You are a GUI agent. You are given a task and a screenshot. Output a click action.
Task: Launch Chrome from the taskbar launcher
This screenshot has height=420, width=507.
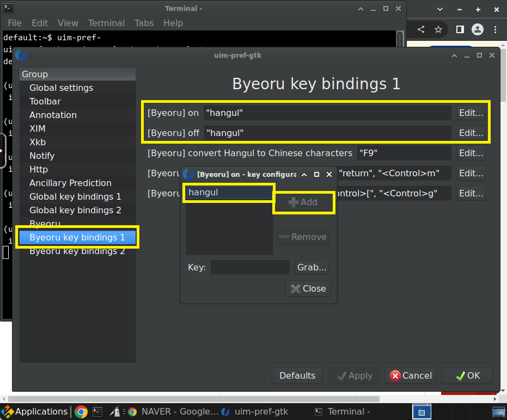point(81,412)
